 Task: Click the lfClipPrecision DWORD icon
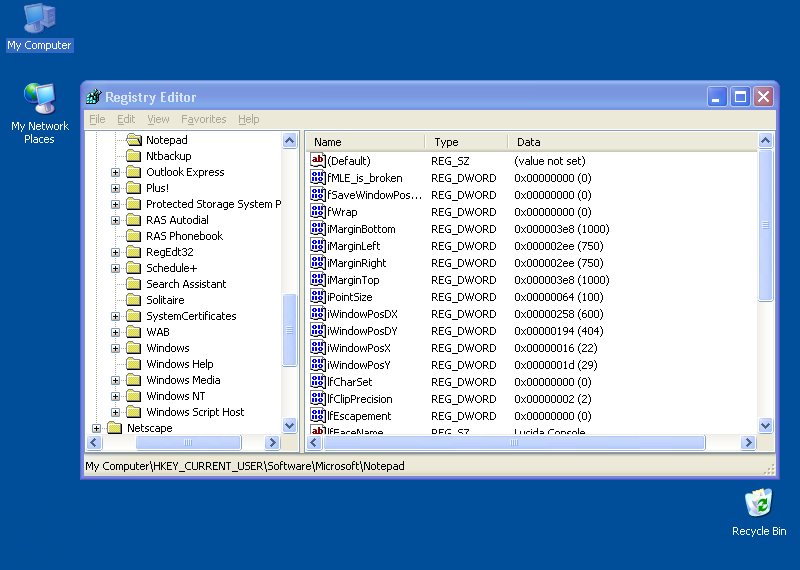317,399
